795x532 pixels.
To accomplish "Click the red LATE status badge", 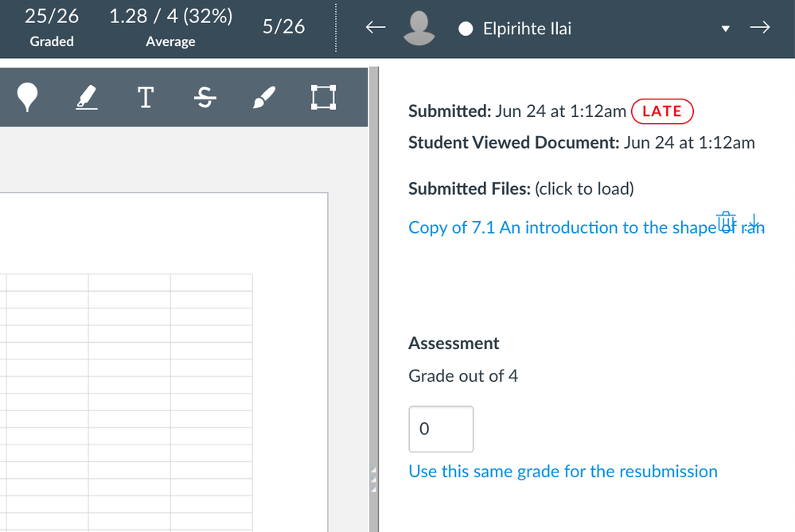I will 662,111.
